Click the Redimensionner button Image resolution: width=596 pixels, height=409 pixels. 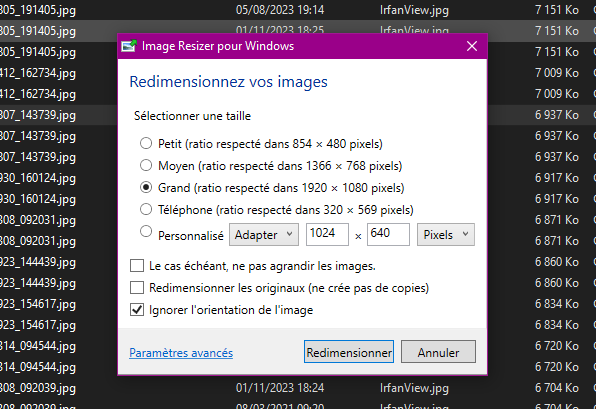pyautogui.click(x=349, y=352)
